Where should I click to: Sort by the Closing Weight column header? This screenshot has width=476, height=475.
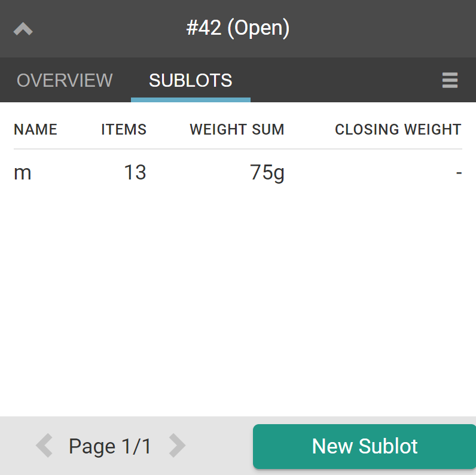coord(398,129)
